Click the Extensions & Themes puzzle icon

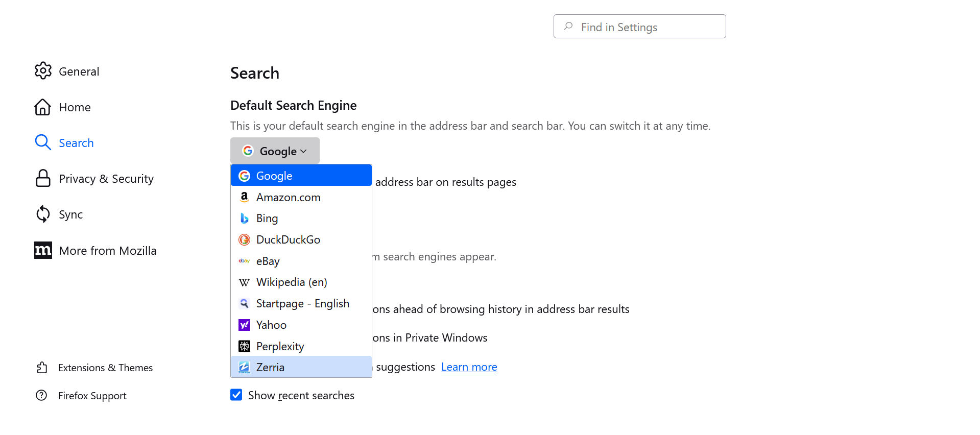click(x=42, y=368)
